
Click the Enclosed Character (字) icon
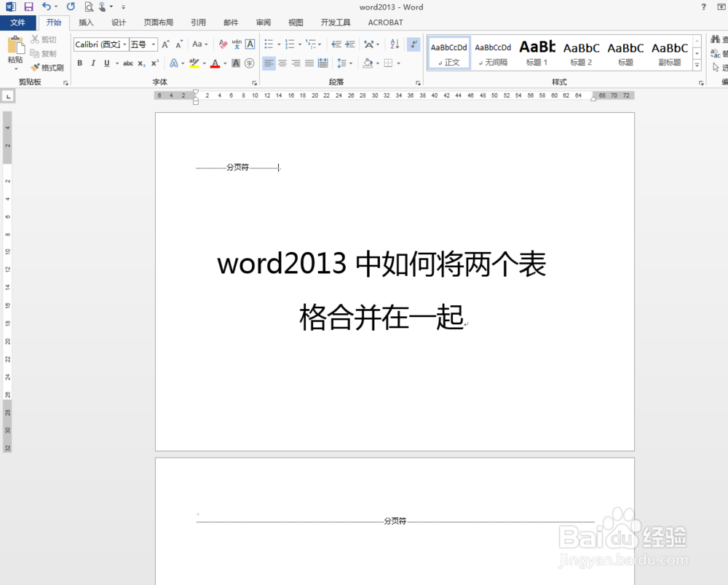(x=249, y=63)
